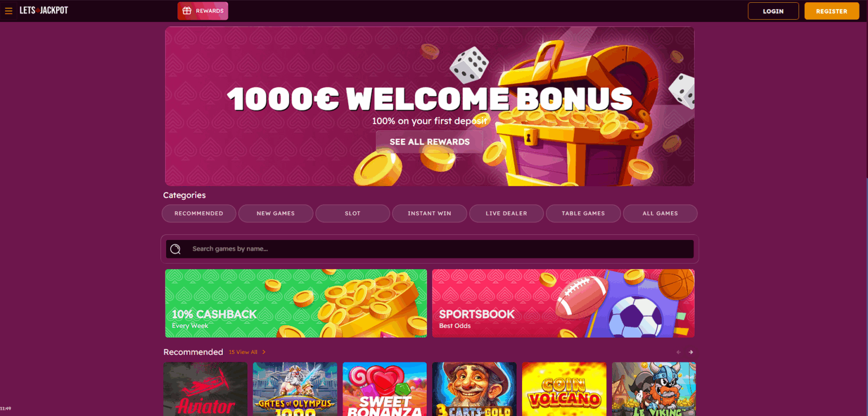Launch the Aviator game thumbnail
This screenshot has width=868, height=416.
205,389
